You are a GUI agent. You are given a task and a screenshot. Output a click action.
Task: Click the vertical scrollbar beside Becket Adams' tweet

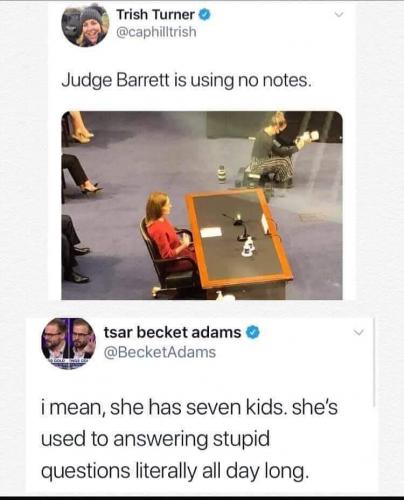375,362
